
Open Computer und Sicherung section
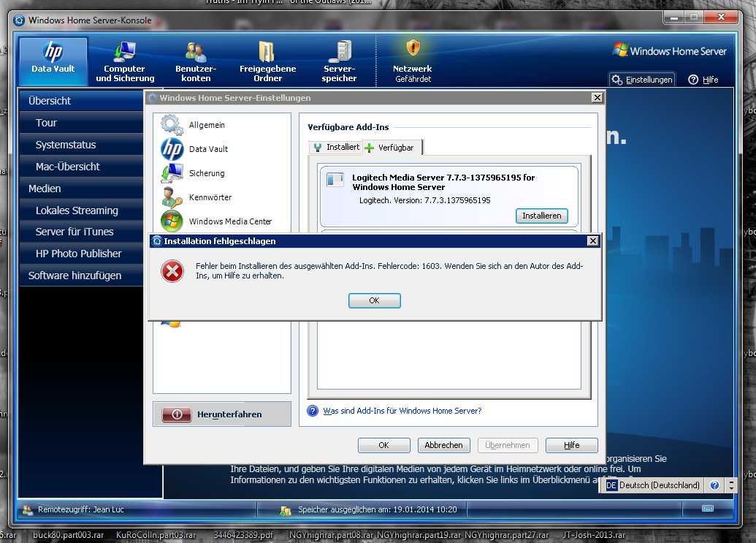(125, 61)
